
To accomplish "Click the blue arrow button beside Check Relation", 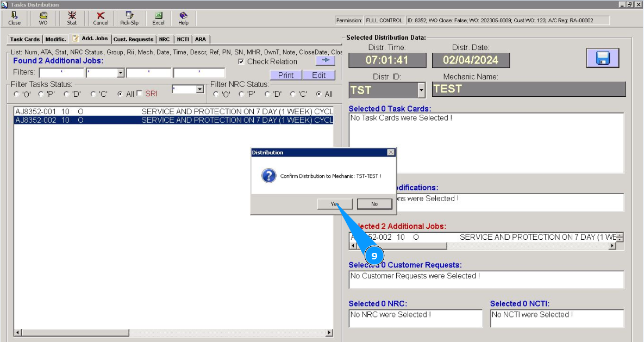I will click(326, 60).
